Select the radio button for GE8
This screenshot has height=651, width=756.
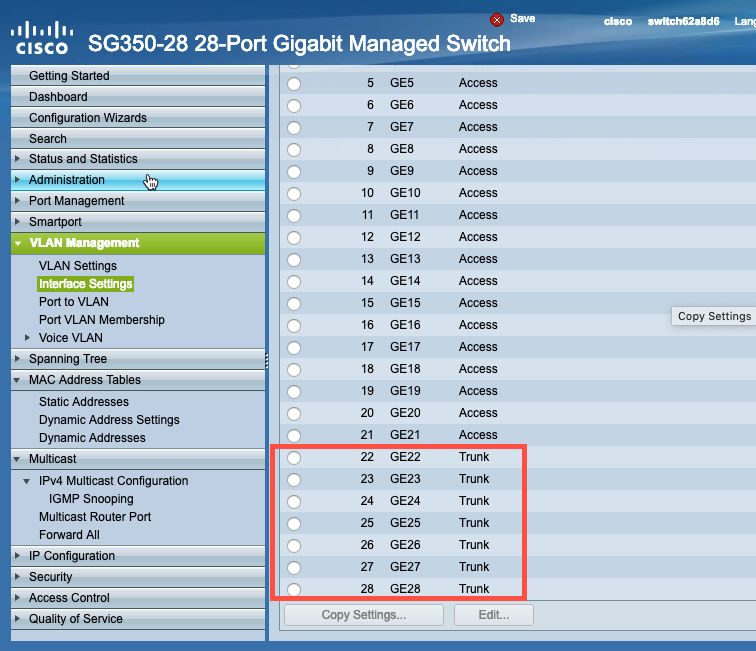click(294, 149)
